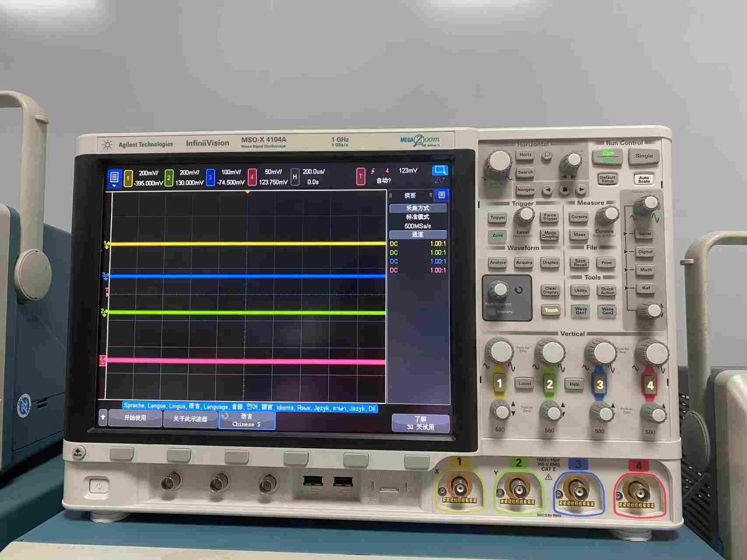This screenshot has height=560, width=747.
Task: Open the main menu via top-left screen icon
Action: point(115,176)
